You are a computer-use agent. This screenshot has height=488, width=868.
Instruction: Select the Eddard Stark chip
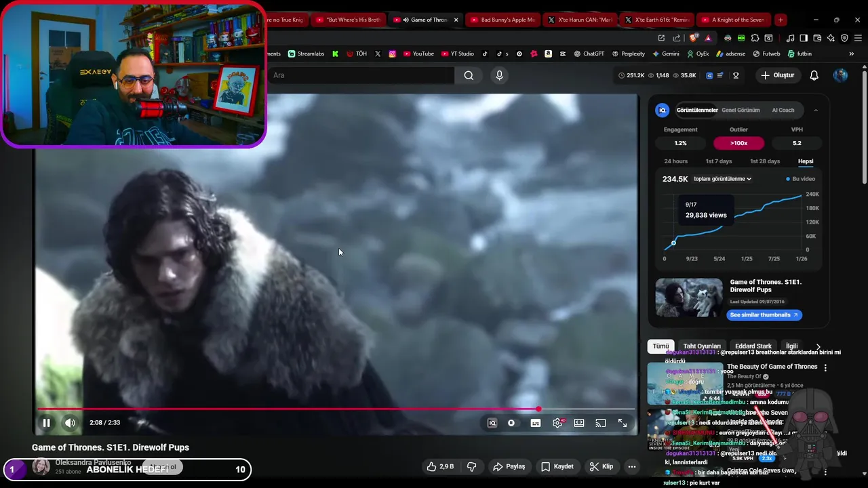click(753, 346)
